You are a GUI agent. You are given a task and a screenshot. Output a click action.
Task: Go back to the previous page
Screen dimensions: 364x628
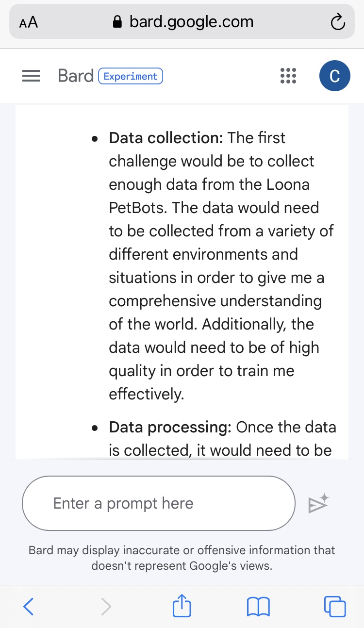click(x=29, y=607)
